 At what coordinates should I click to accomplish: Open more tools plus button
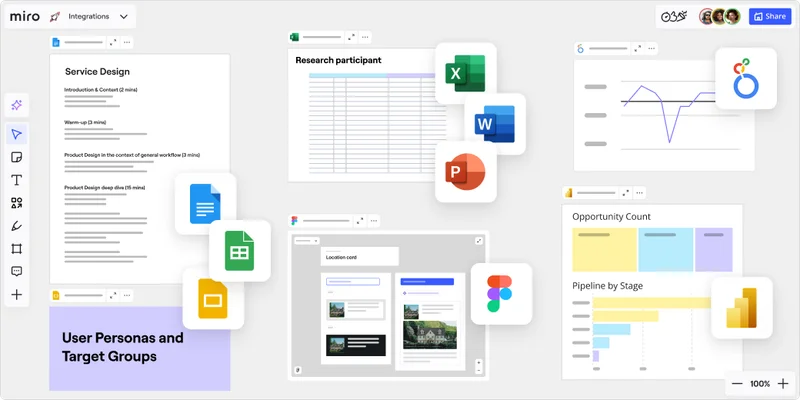coord(17,295)
